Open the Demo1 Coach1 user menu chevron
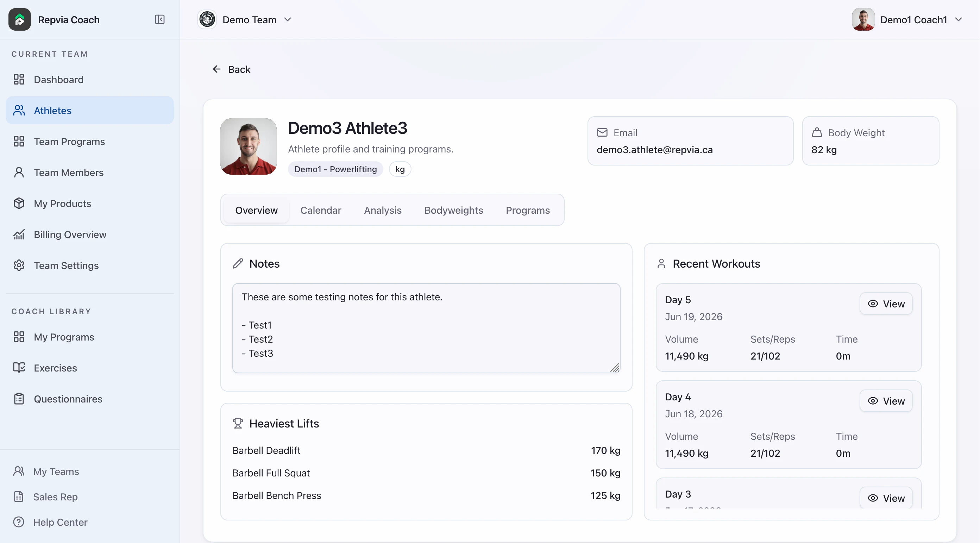The width and height of the screenshot is (980, 543). pyautogui.click(x=959, y=19)
